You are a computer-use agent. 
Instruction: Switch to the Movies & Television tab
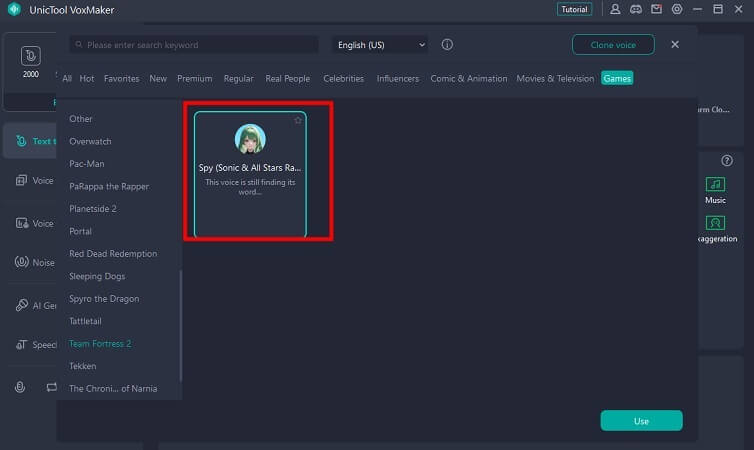pos(555,78)
